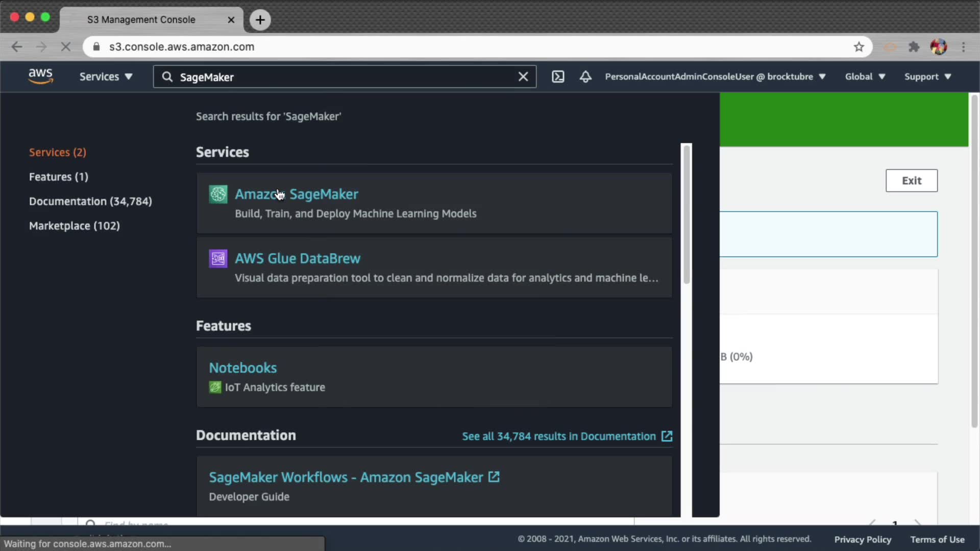The height and width of the screenshot is (551, 980).
Task: Open the browser extensions puzzle icon
Action: coord(914,47)
